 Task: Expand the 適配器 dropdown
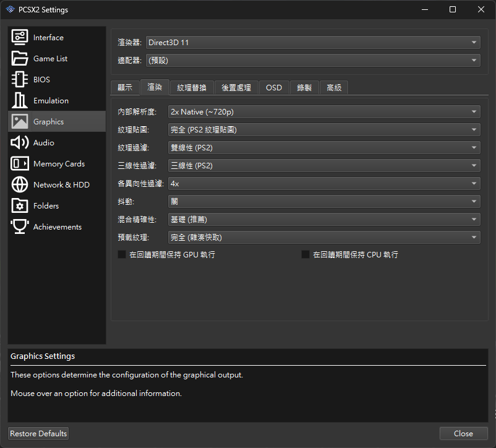coord(312,60)
